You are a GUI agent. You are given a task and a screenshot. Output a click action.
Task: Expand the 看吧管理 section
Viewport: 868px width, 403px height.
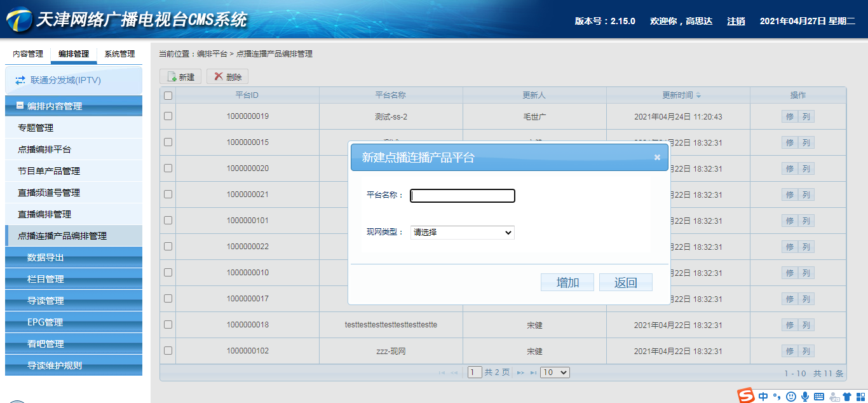click(74, 344)
